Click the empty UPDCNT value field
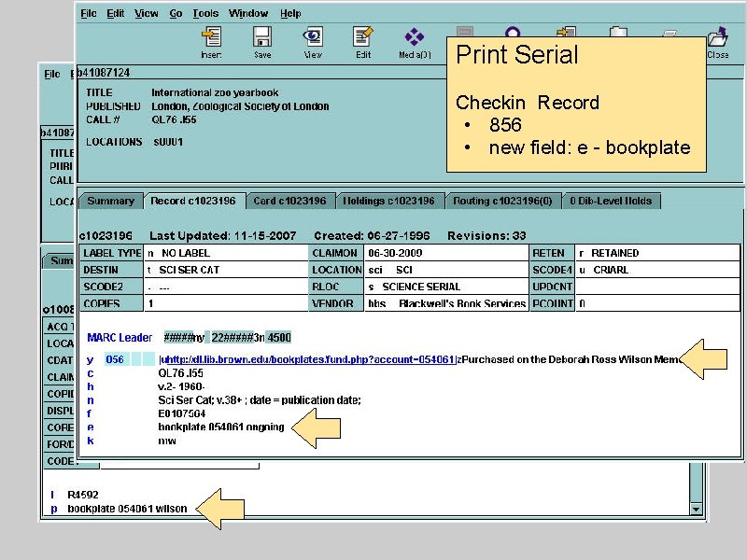 point(658,287)
